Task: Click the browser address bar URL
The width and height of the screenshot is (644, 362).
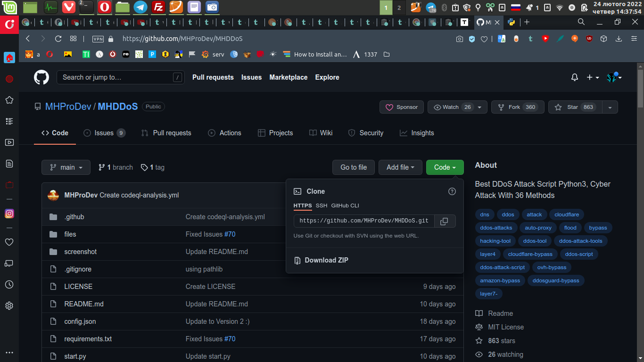Action: click(182, 39)
